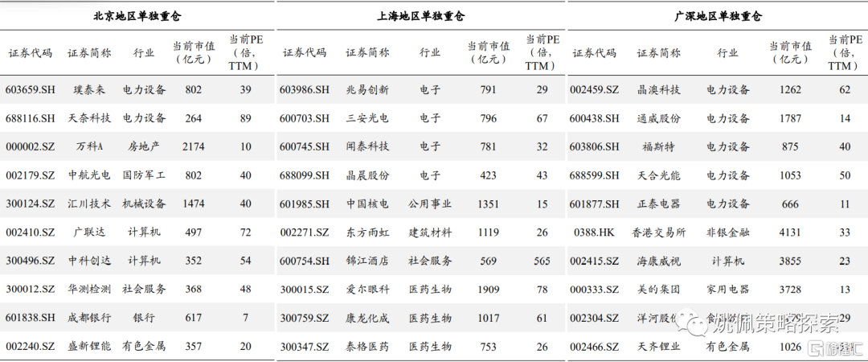Click market value 1909
Image resolution: width=868 pixels, height=362 pixels.
[489, 290]
